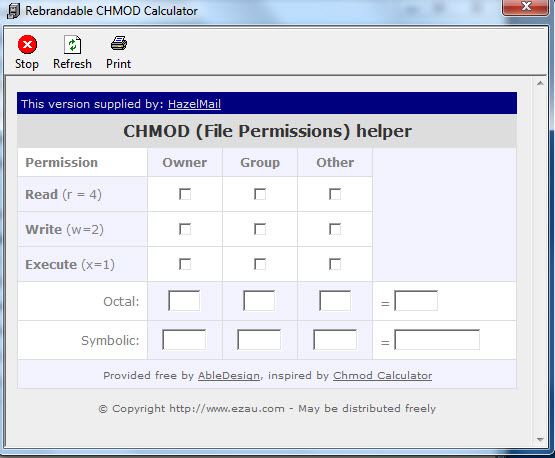This screenshot has width=555, height=458.
Task: Open the AbleDesign link
Action: 229,376
